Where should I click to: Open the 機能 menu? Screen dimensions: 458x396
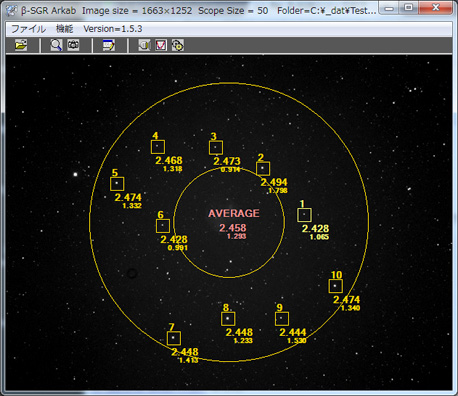[64, 29]
